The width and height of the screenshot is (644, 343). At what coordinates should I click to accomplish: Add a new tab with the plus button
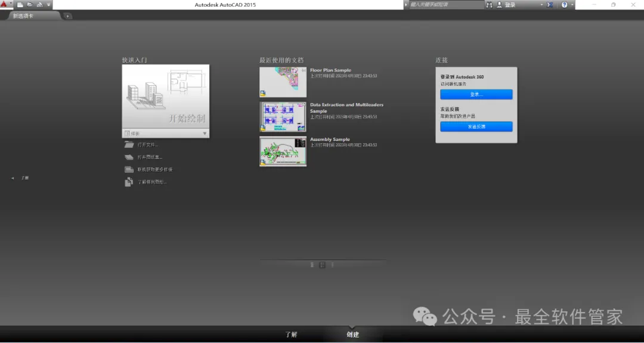pos(68,17)
